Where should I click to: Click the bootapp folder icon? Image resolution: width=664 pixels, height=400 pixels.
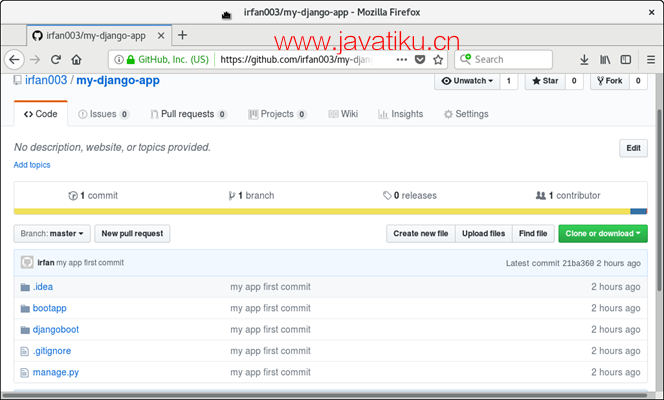pos(25,309)
